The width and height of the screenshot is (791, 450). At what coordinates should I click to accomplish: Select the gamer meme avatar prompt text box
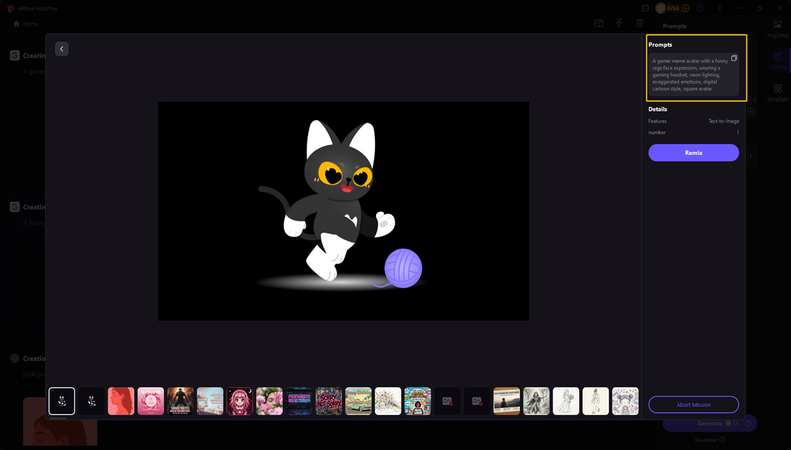[x=693, y=75]
